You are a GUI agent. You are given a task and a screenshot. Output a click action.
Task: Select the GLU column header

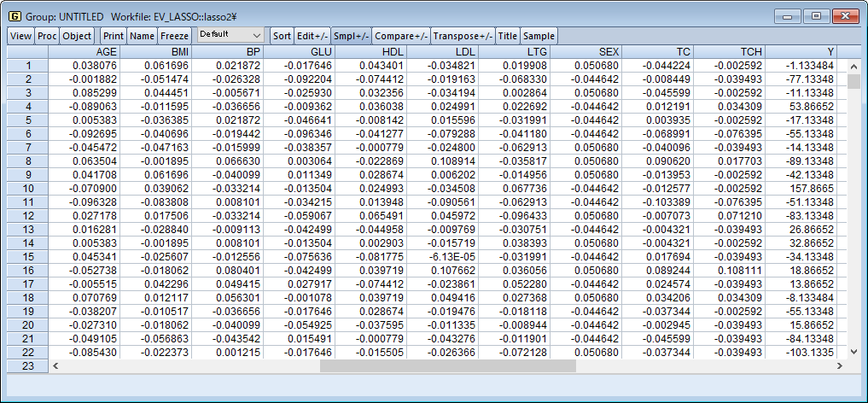pyautogui.click(x=299, y=52)
